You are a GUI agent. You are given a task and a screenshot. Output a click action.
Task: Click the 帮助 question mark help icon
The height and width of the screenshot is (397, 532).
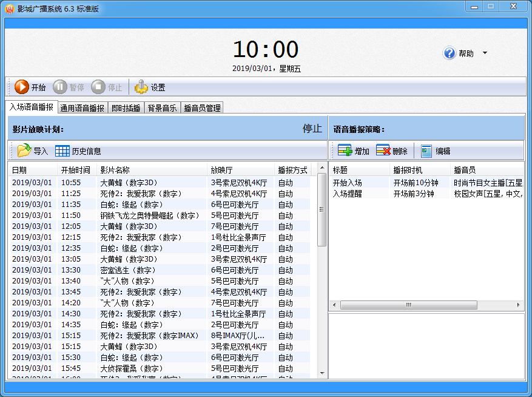pos(449,53)
